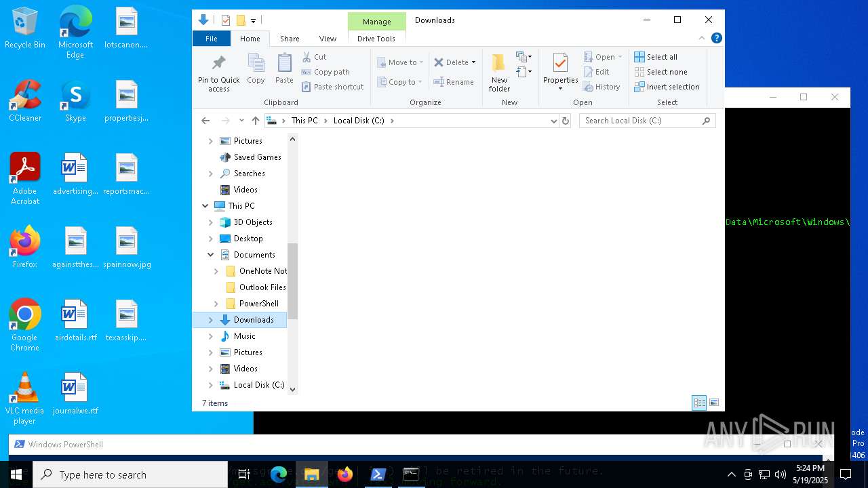Click the Paste ribbon button

(x=284, y=69)
